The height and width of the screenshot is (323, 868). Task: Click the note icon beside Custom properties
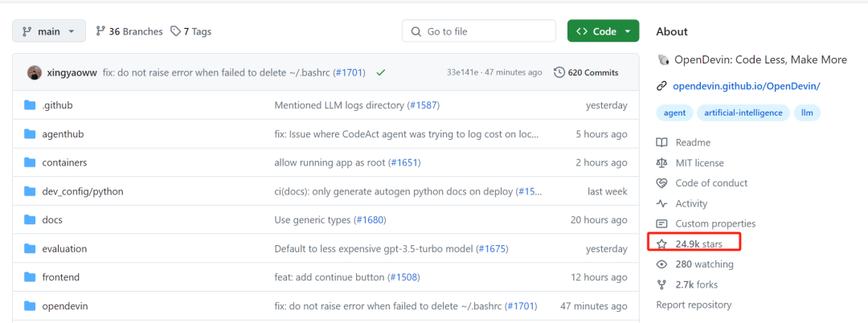click(661, 224)
